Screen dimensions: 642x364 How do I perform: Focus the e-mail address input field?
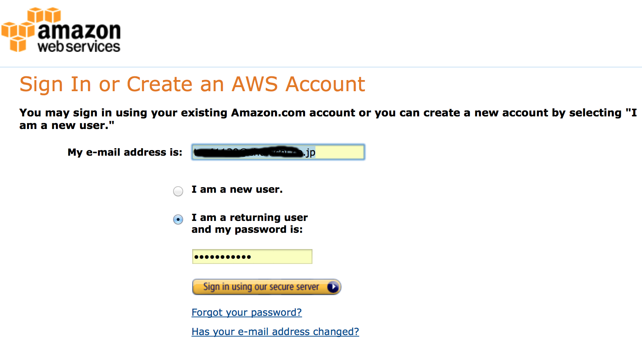point(278,152)
